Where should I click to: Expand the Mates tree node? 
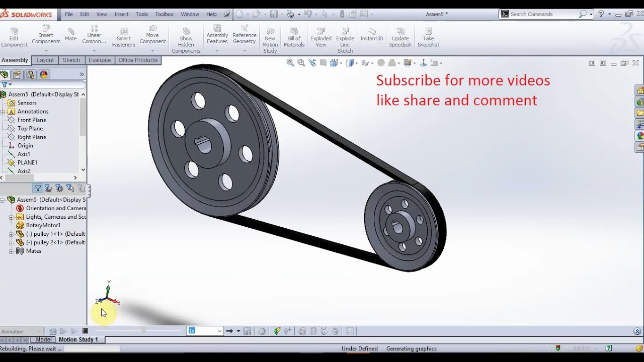[x=11, y=251]
